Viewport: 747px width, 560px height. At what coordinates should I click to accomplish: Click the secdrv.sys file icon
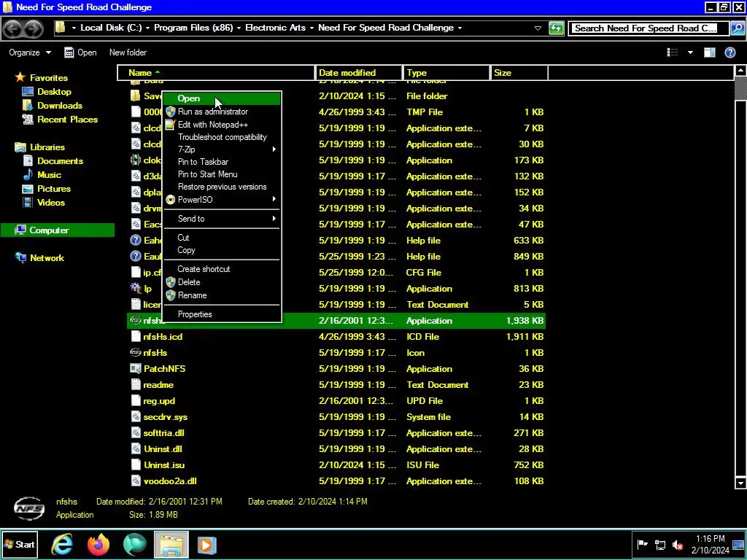click(136, 416)
